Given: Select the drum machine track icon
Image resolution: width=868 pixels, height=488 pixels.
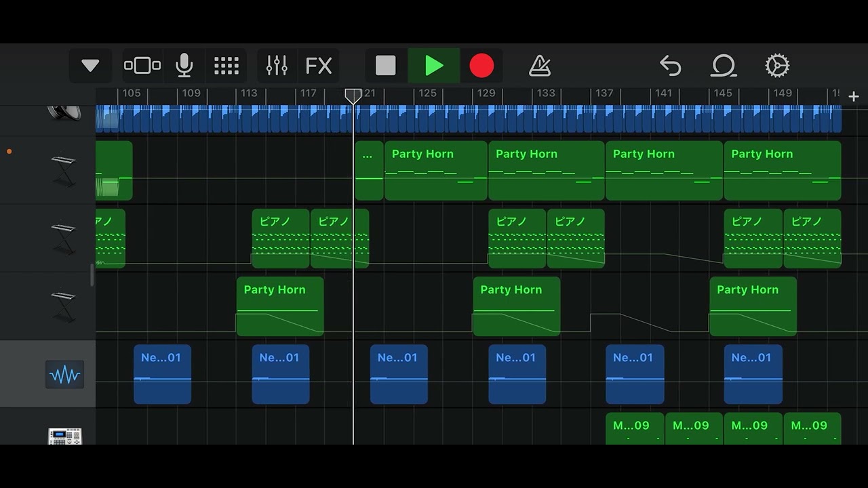Looking at the screenshot, I should point(64,436).
